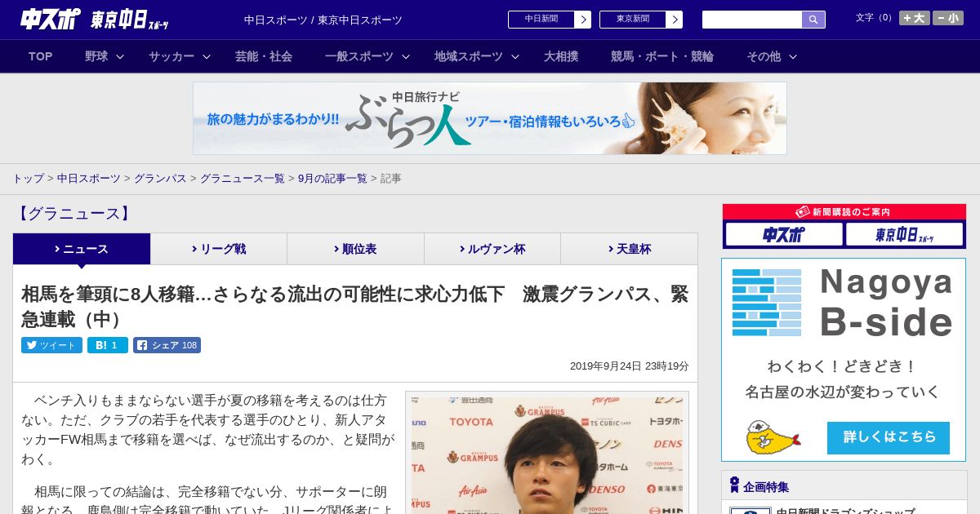This screenshot has width=980, height=514.
Task: Click the 企画特集 ribbon icon
Action: pos(734,485)
